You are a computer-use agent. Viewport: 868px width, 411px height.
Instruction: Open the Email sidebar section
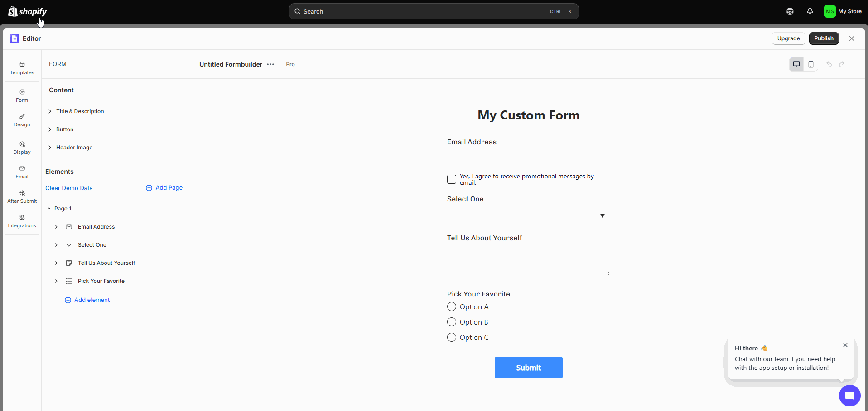click(x=22, y=172)
